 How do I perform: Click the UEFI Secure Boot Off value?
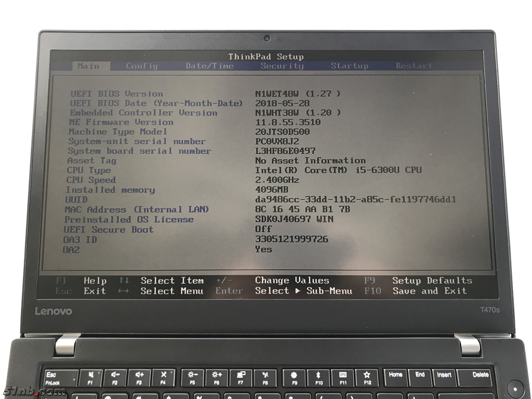click(263, 229)
